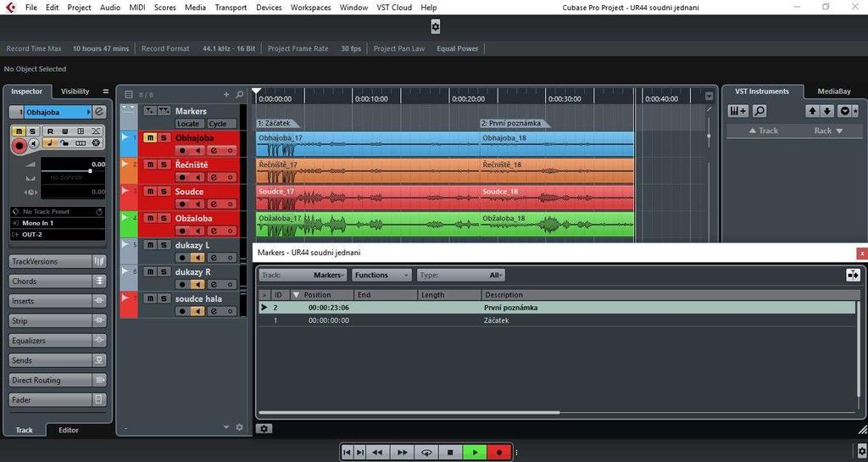Click the Markers window horizontal scrollbar
The width and height of the screenshot is (868, 462).
coord(409,412)
